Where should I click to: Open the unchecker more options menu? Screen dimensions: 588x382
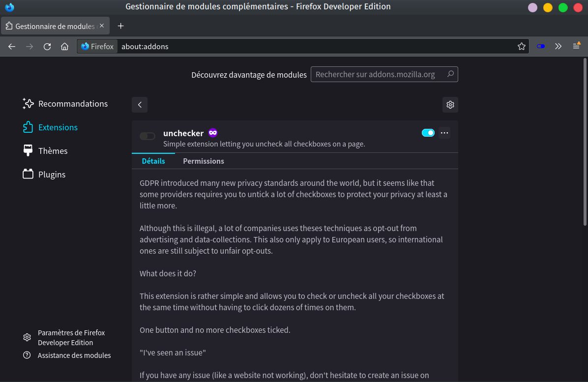click(444, 133)
